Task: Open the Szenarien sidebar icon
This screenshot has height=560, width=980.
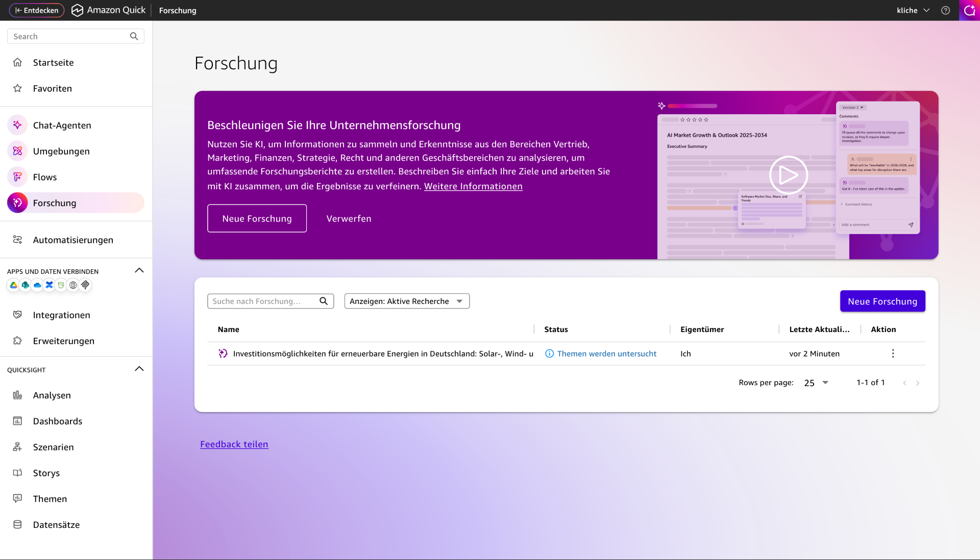Action: click(17, 447)
